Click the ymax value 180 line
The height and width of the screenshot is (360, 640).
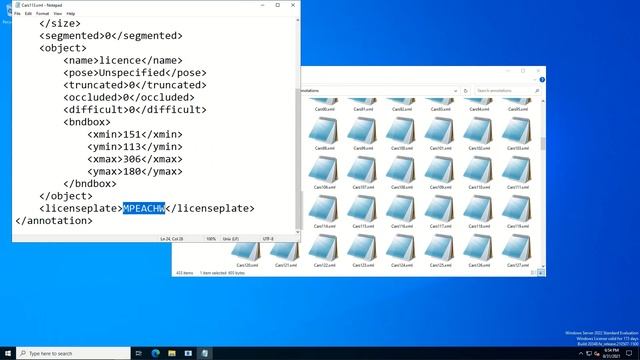pos(135,171)
